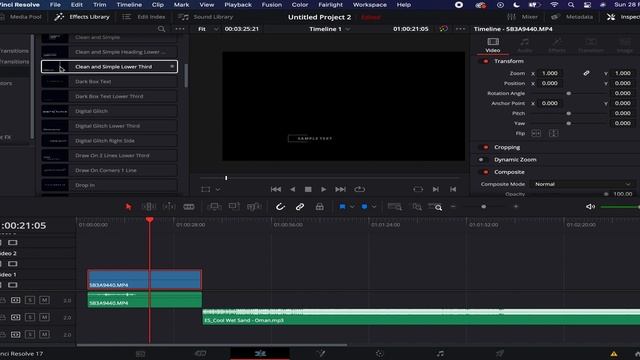
Task: Open the viewer three-dot options menu
Action: coord(460,29)
